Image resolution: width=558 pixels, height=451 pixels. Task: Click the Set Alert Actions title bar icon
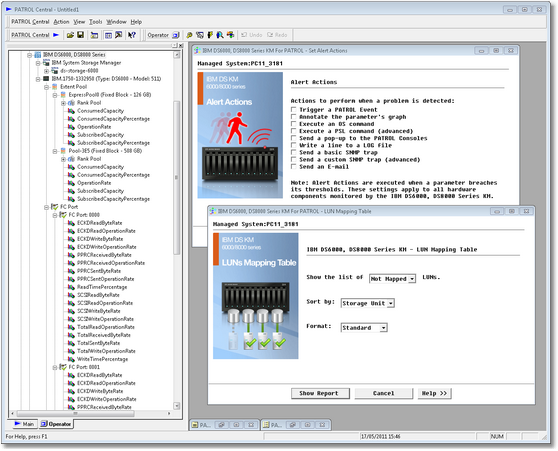click(197, 51)
